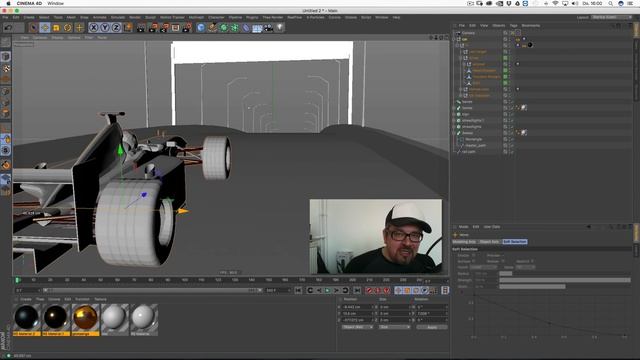Switch to the Soft Selection tab
The image size is (640, 360).
click(515, 242)
